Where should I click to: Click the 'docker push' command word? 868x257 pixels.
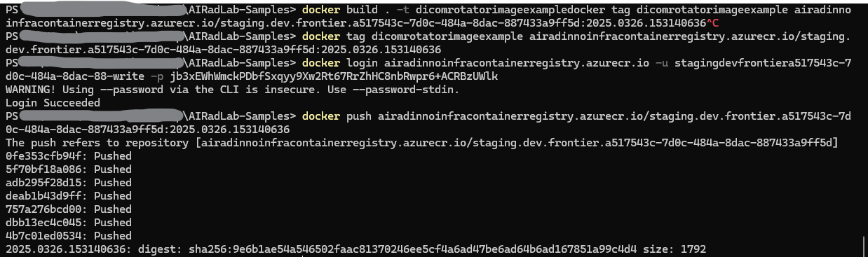[x=330, y=116]
